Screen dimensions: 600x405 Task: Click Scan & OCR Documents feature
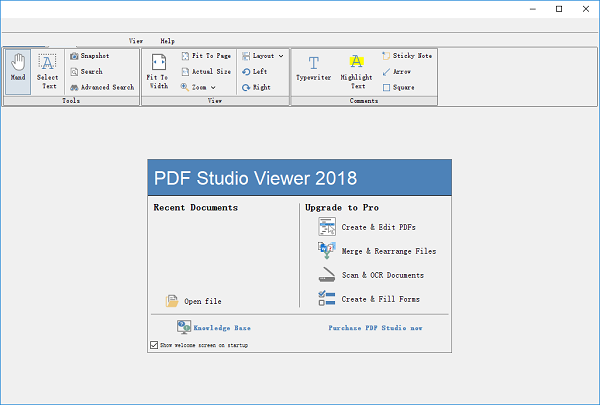click(x=383, y=275)
